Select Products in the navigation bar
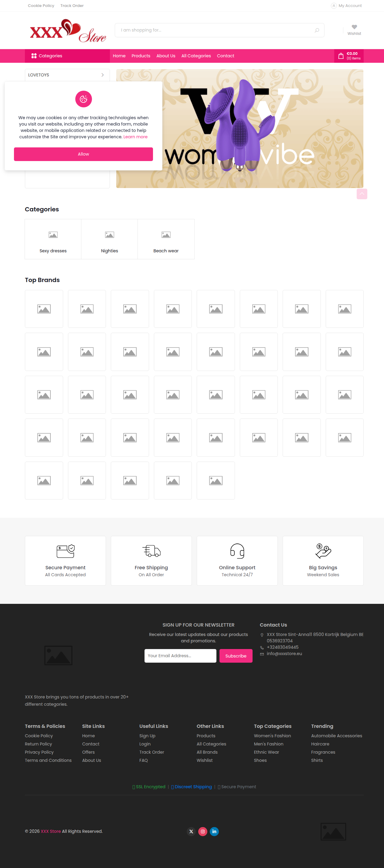The height and width of the screenshot is (868, 384). (x=141, y=56)
